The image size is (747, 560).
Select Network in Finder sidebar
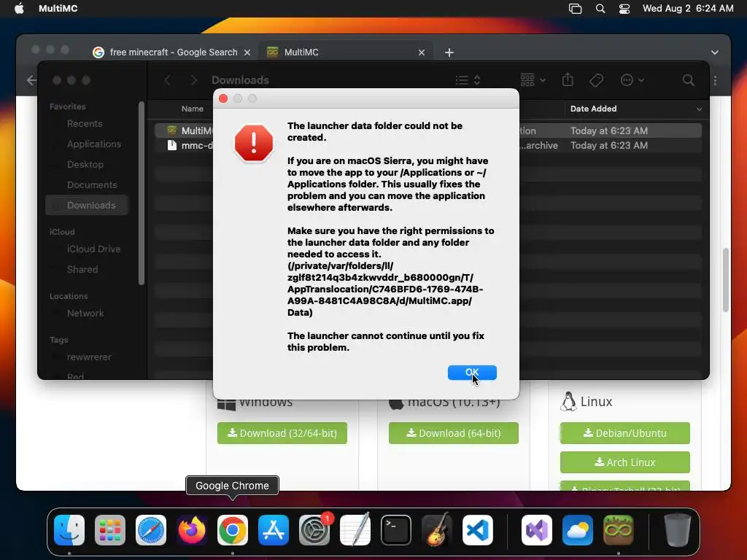[x=85, y=314]
